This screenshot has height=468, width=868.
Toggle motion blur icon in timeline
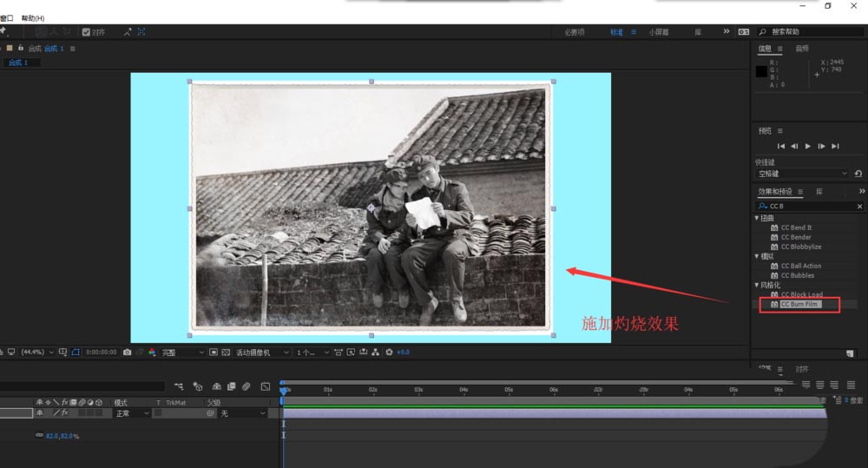[x=247, y=386]
